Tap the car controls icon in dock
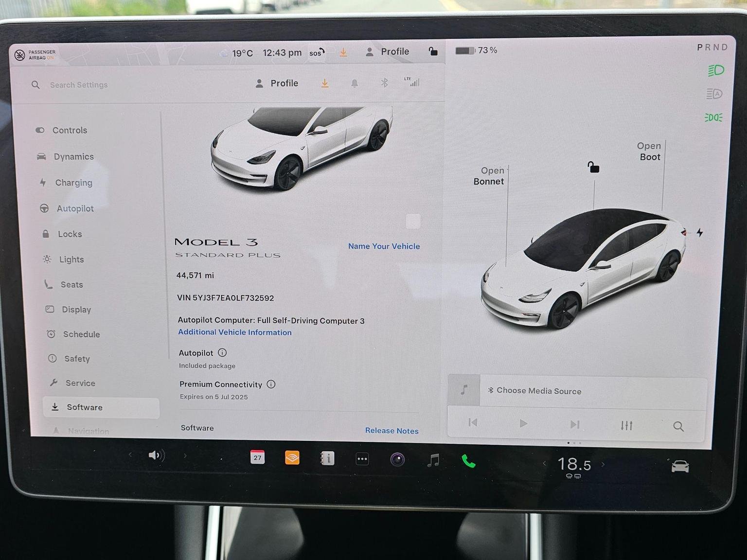 click(680, 466)
